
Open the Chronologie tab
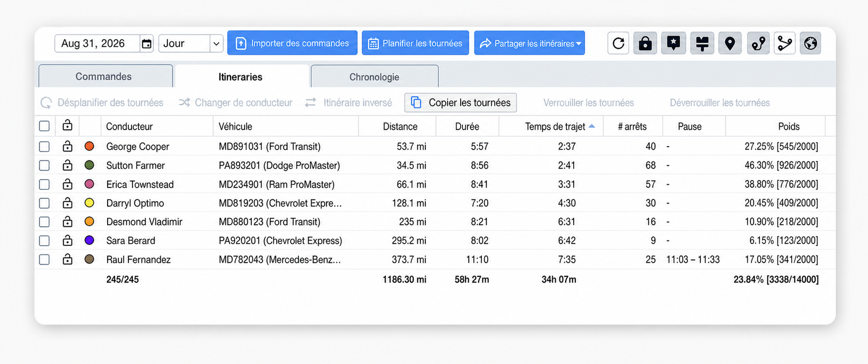(x=374, y=77)
